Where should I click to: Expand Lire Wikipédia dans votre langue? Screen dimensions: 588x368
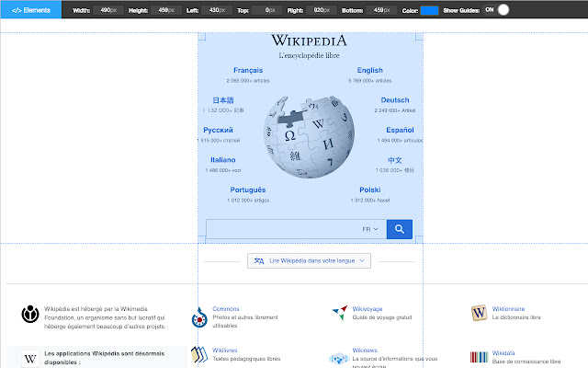[x=309, y=260]
